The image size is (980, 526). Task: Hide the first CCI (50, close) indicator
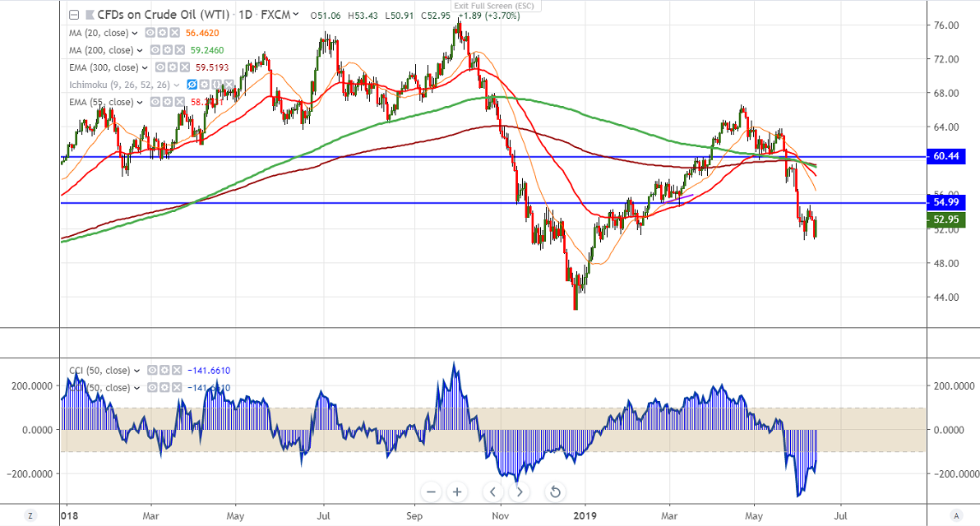pos(152,371)
